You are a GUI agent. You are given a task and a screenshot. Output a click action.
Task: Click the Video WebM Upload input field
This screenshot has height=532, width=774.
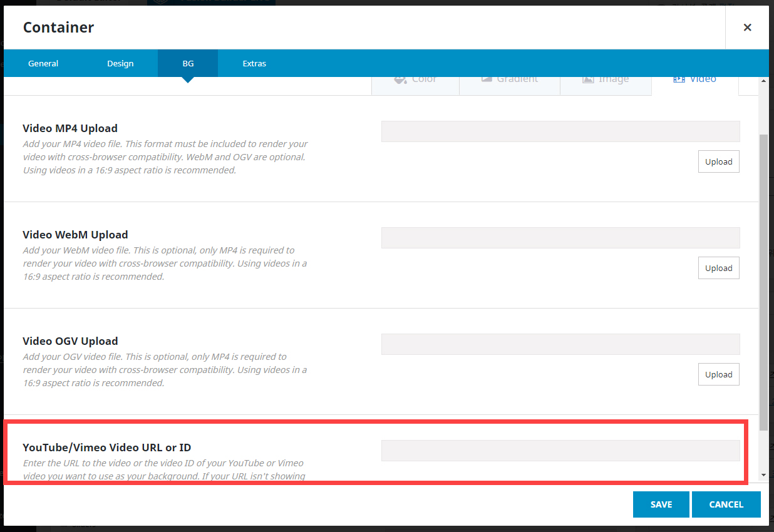(560, 238)
